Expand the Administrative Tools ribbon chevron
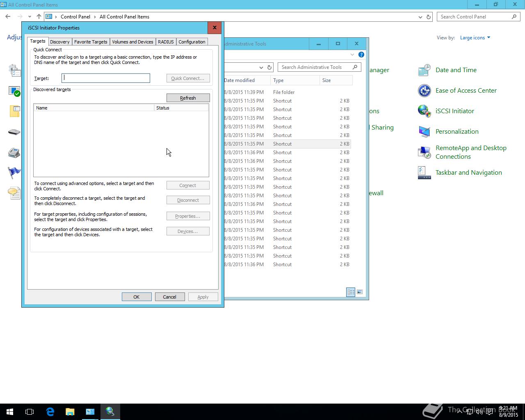 (x=352, y=55)
